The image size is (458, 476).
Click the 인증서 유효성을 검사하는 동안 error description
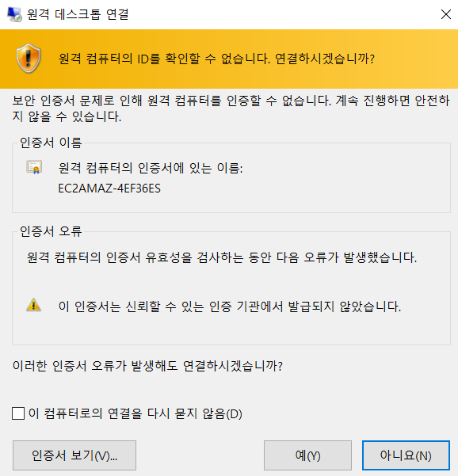[222, 257]
